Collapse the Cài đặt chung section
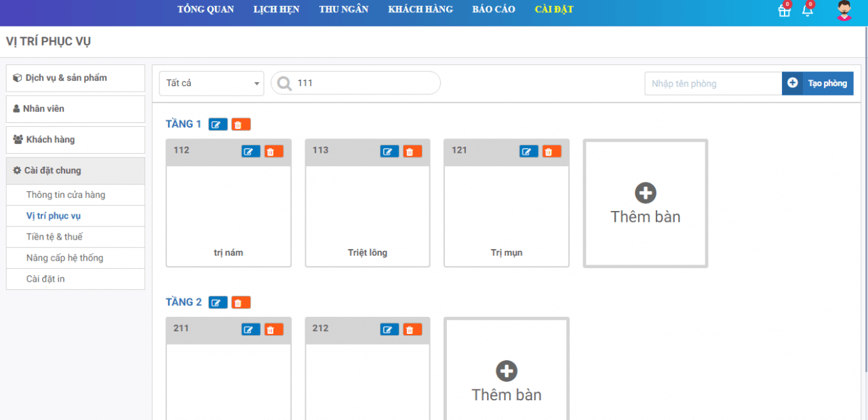This screenshot has width=868, height=420. (75, 170)
